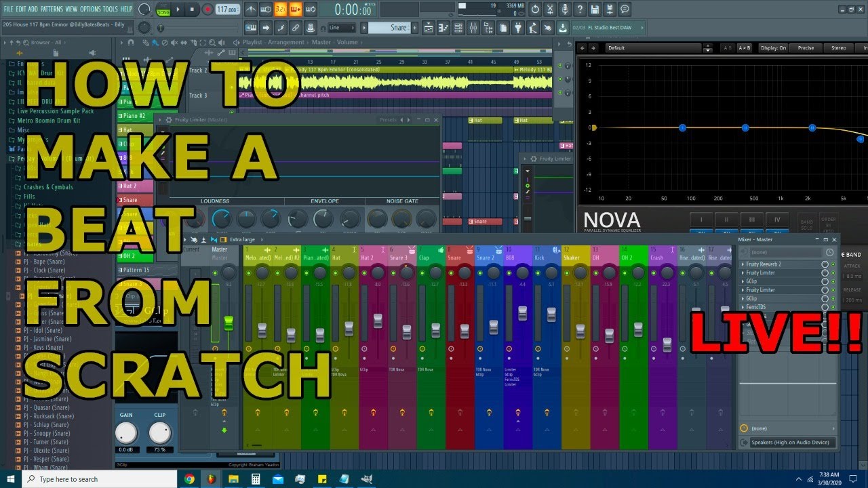Viewport: 868px width, 488px height.
Task: Click the View channel rack icon
Action: tap(458, 28)
